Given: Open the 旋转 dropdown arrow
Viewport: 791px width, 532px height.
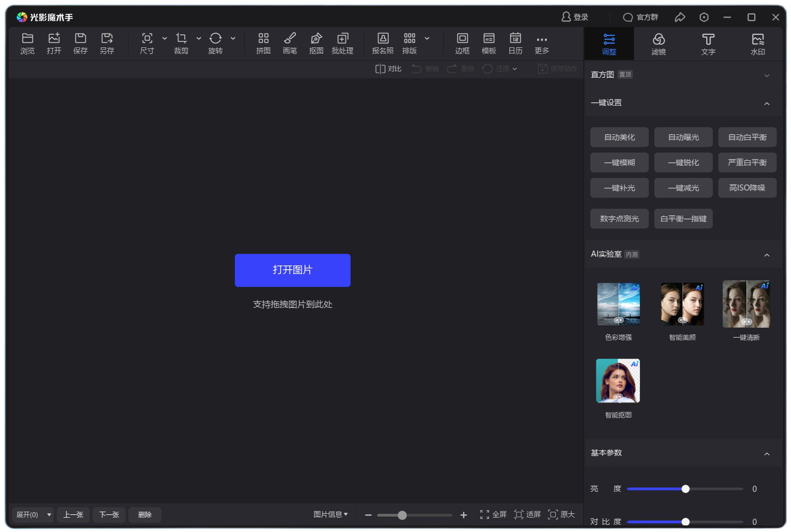Looking at the screenshot, I should pos(233,39).
